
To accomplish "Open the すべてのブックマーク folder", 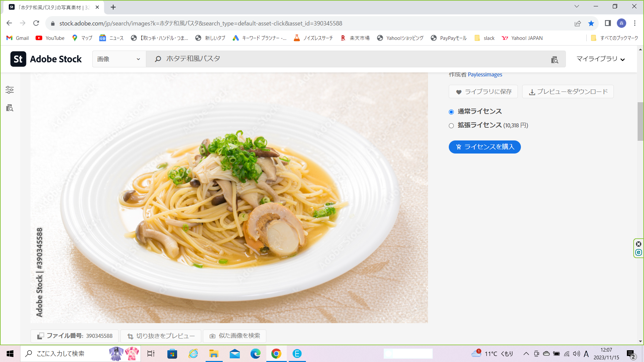I will click(614, 38).
